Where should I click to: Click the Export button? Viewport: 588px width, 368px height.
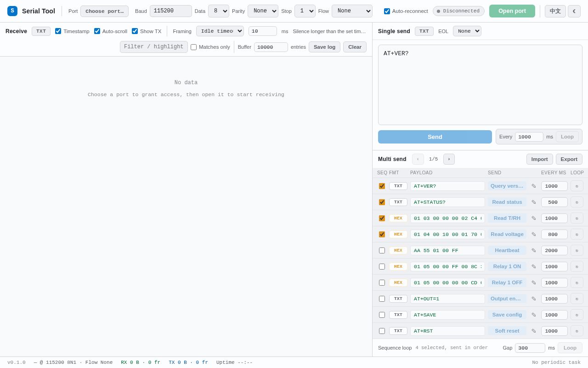569,159
